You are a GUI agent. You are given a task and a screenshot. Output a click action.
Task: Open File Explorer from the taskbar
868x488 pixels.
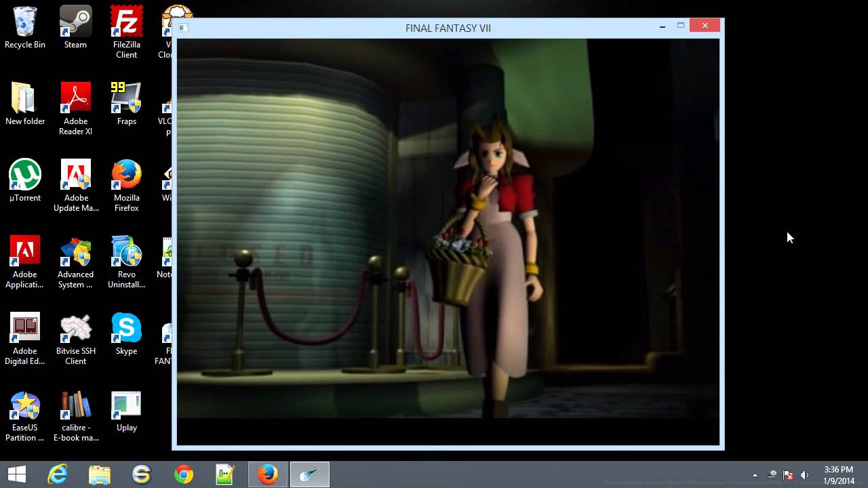pyautogui.click(x=99, y=474)
